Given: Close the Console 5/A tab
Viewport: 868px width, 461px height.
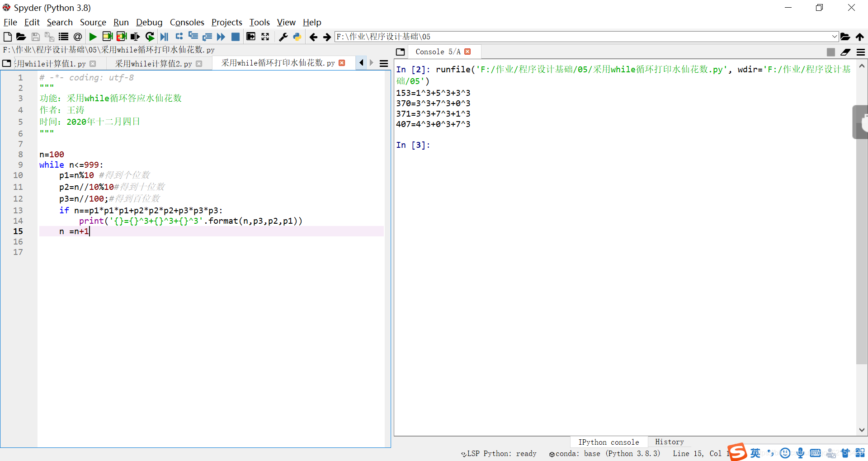Looking at the screenshot, I should coord(468,52).
